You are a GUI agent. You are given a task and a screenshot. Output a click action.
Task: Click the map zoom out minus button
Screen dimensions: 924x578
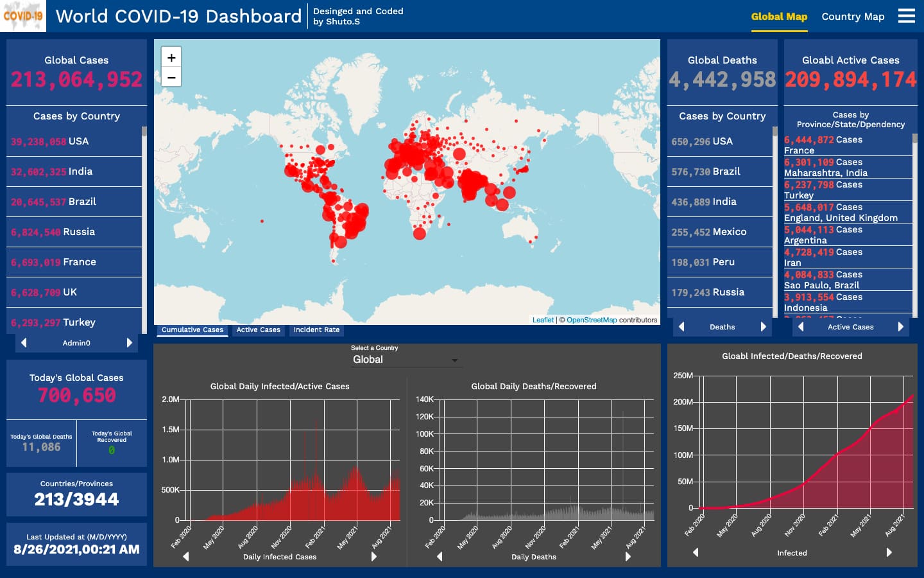(171, 77)
